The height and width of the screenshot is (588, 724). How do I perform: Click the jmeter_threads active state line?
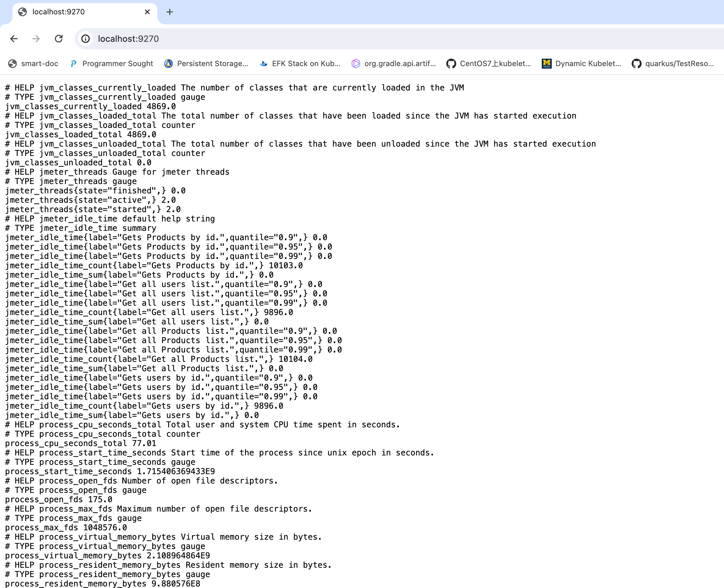(x=90, y=200)
